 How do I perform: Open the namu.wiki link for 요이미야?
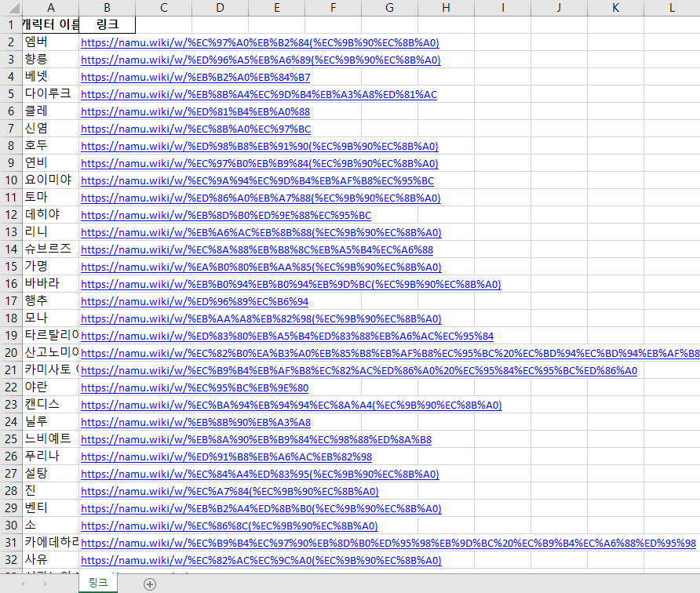[x=257, y=180]
